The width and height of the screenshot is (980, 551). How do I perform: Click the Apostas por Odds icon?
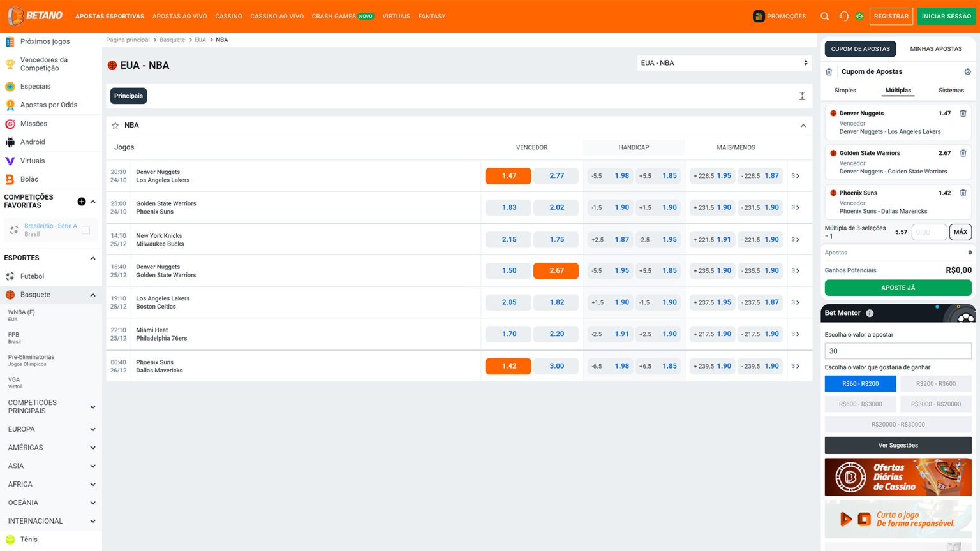click(10, 105)
